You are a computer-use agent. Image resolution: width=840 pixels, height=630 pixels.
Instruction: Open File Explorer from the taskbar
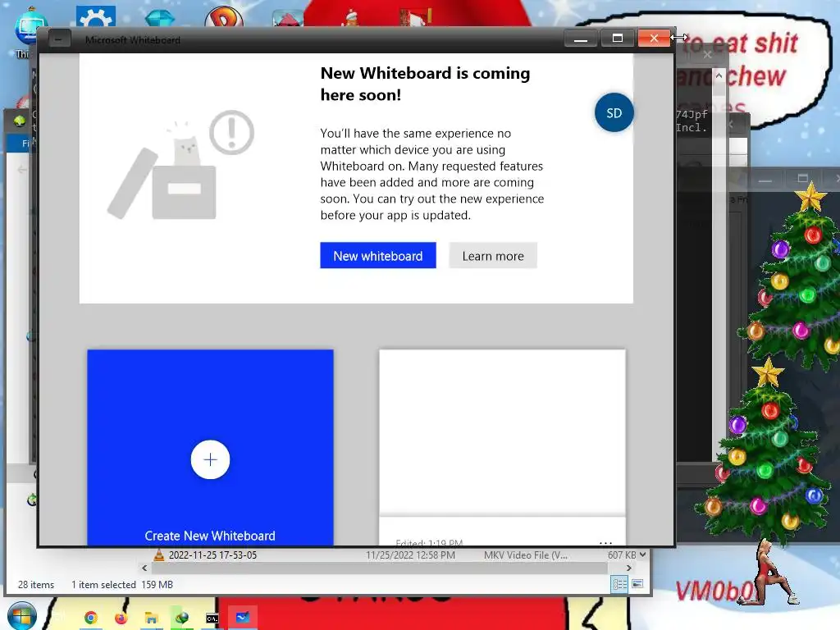(151, 618)
